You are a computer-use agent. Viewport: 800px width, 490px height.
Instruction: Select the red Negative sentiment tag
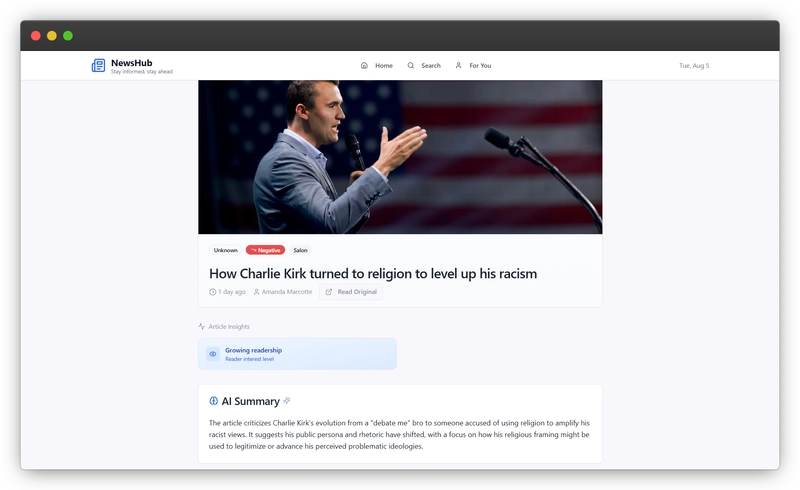pyautogui.click(x=265, y=250)
